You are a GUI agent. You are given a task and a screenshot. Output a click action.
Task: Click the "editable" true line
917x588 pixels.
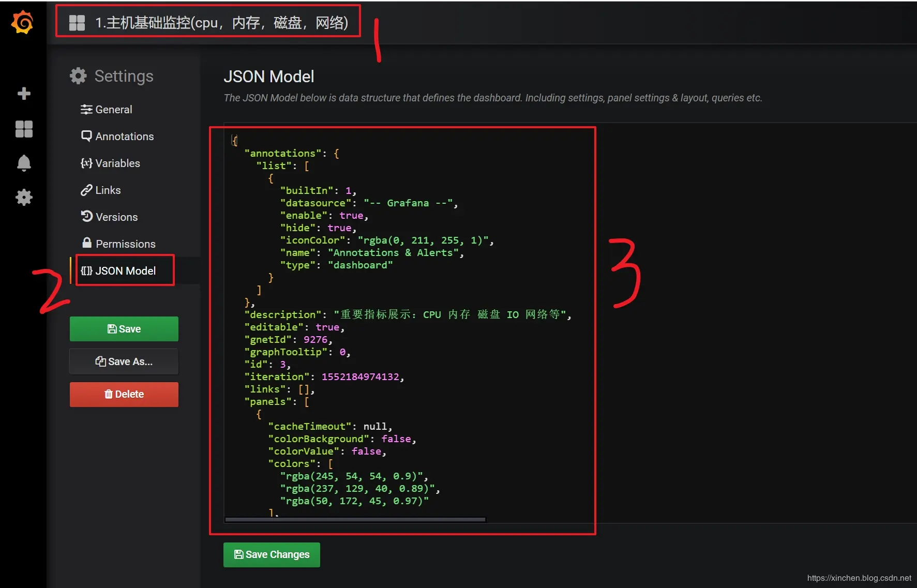coord(294,327)
